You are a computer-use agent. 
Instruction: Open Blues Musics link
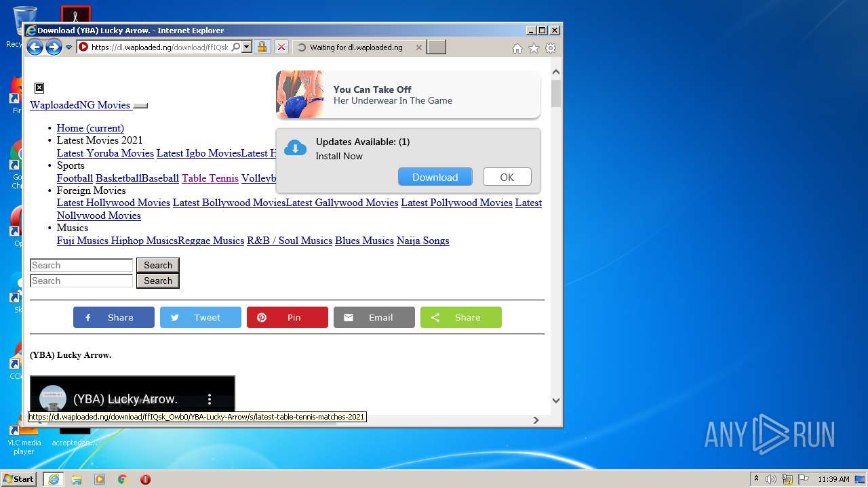click(x=364, y=241)
